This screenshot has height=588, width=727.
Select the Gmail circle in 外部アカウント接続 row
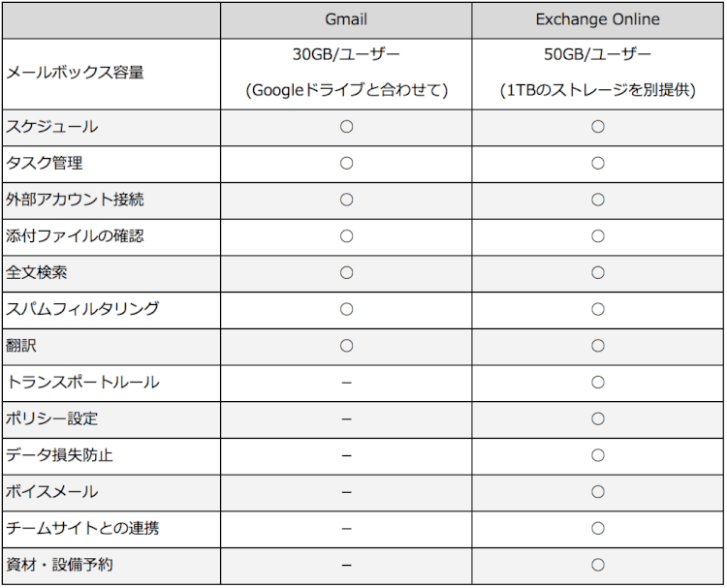[346, 200]
